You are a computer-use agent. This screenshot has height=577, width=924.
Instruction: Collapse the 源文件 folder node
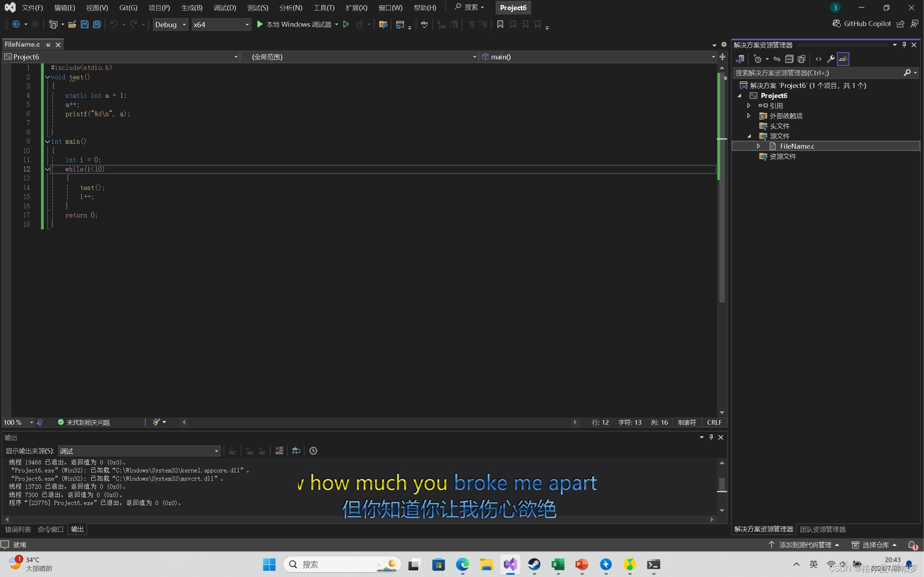[x=749, y=136]
